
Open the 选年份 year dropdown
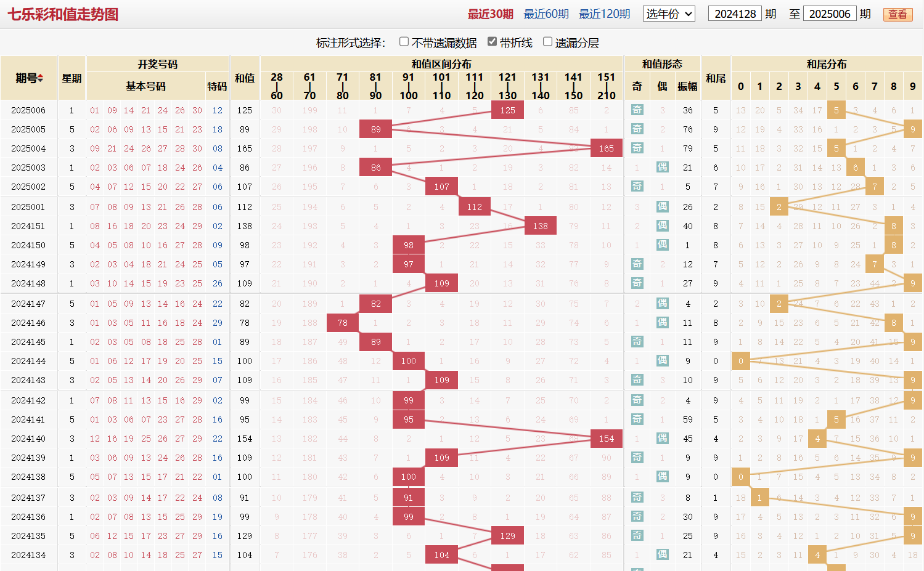[x=669, y=14]
